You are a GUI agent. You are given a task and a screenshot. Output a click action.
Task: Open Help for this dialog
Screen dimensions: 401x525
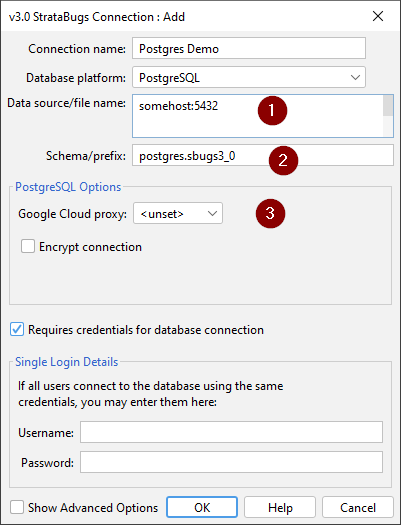coord(280,507)
